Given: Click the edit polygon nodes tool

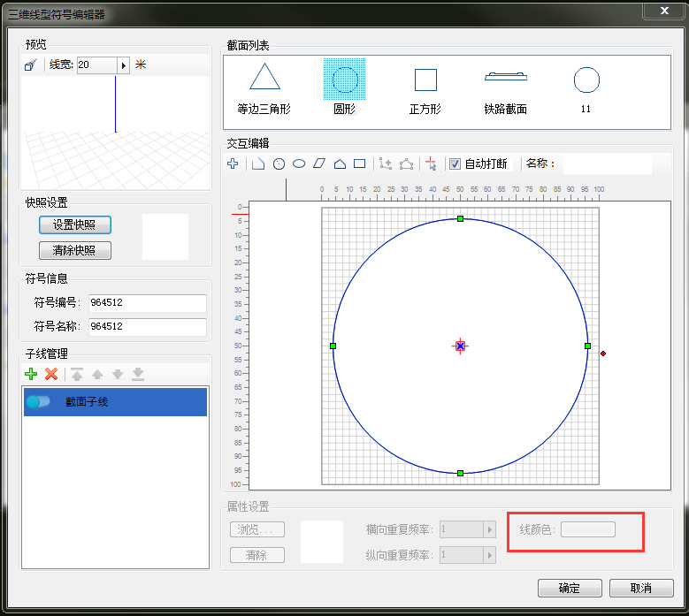Looking at the screenshot, I should 407,164.
